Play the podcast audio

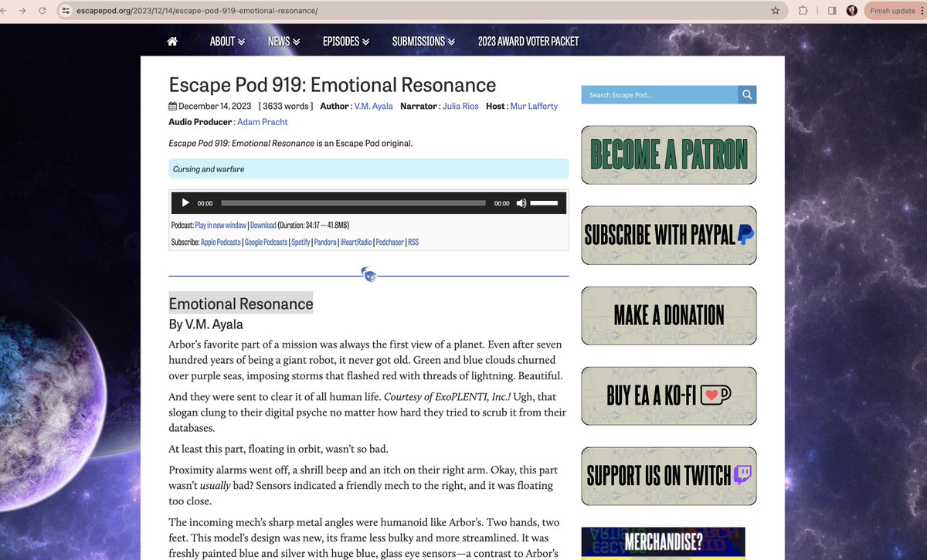(185, 203)
